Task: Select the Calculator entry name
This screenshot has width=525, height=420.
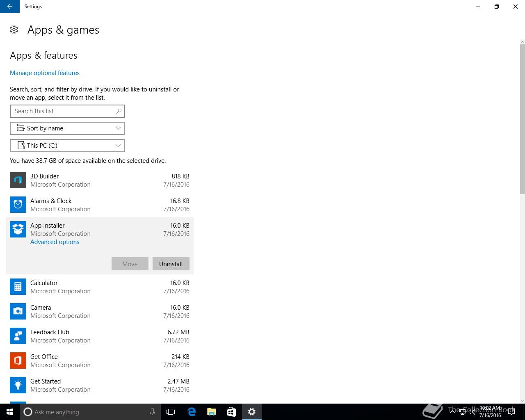Action: point(44,283)
